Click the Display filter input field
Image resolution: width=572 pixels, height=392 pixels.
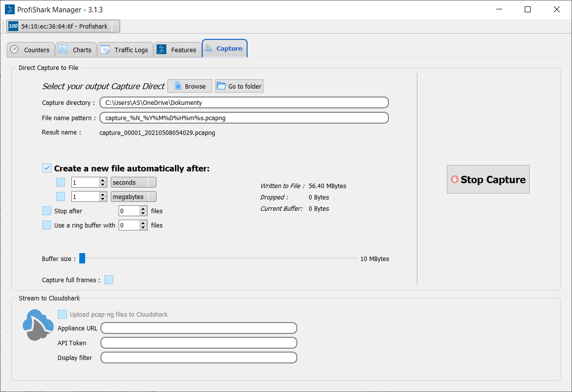(199, 358)
